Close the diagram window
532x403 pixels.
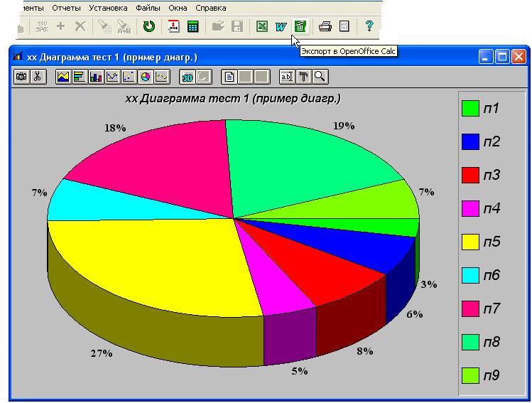coord(519,57)
